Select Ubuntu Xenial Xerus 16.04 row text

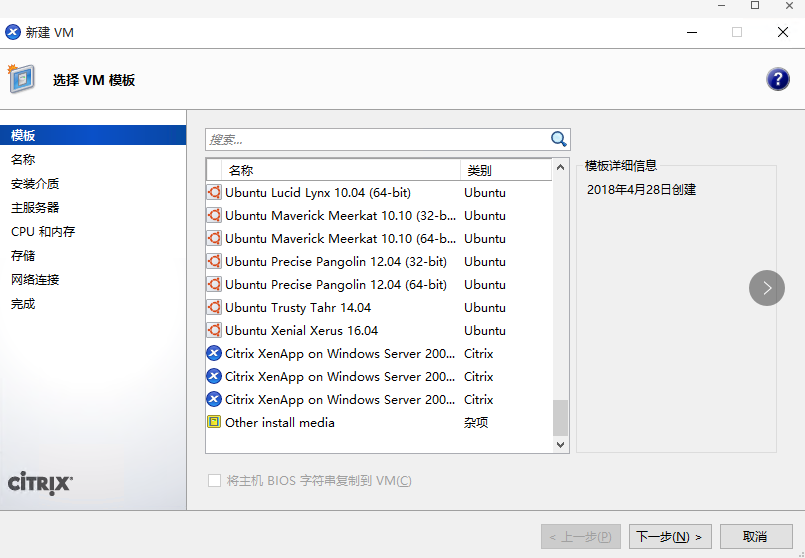point(301,330)
